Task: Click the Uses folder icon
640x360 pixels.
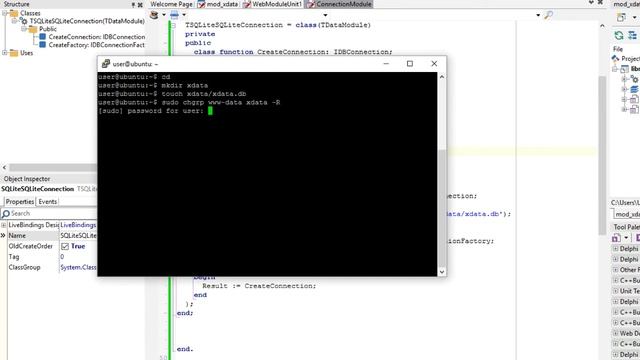Action: (x=14, y=53)
